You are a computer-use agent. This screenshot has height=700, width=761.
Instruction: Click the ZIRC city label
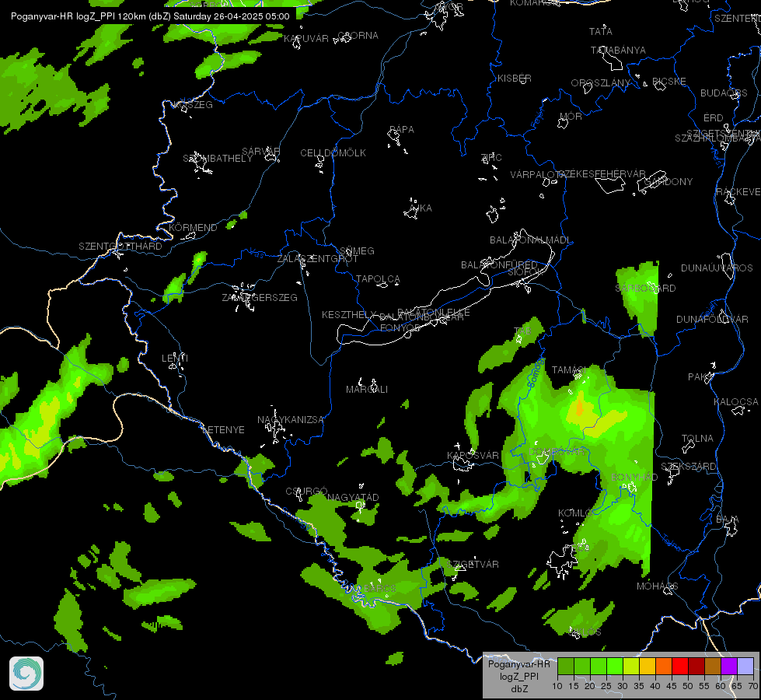click(x=491, y=157)
